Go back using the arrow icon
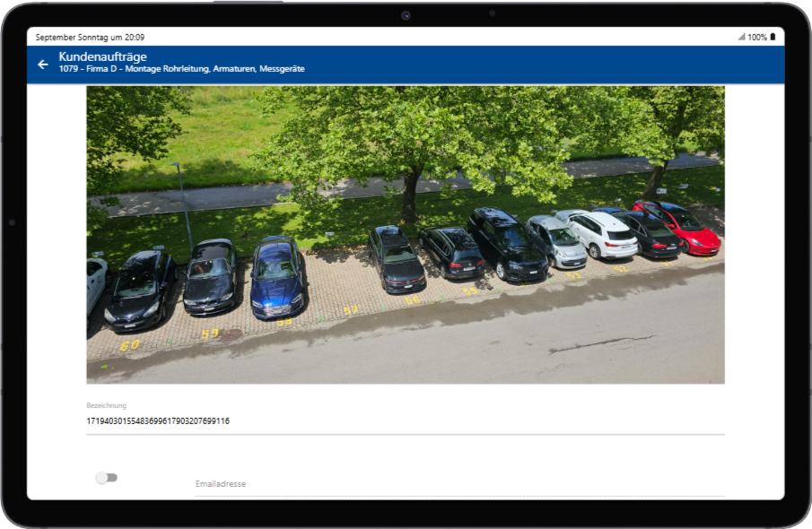812x529 pixels. [43, 65]
